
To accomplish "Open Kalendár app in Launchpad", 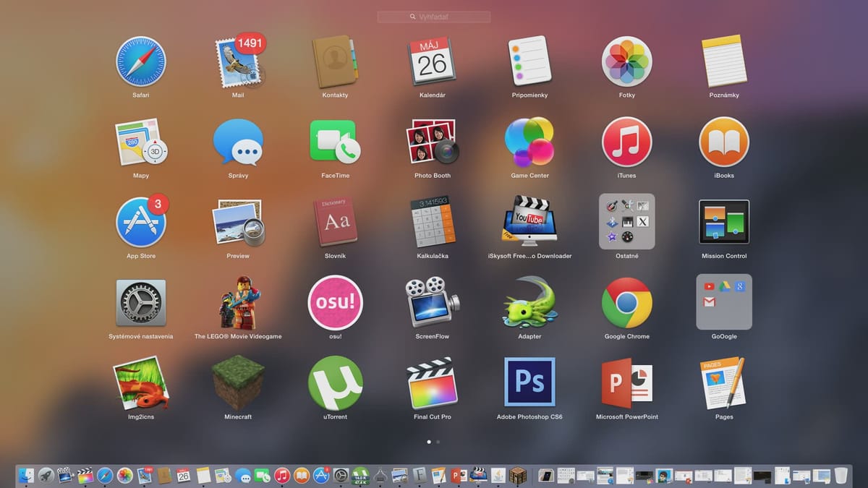I will click(x=433, y=62).
